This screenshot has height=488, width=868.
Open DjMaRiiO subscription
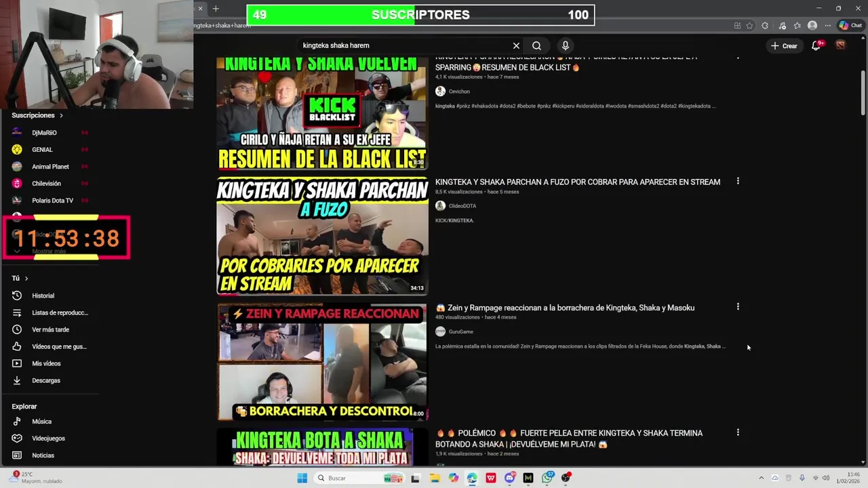tap(51, 133)
